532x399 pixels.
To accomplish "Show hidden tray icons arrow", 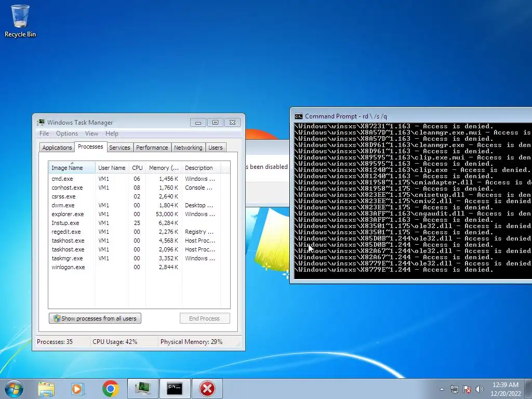I will (442, 389).
